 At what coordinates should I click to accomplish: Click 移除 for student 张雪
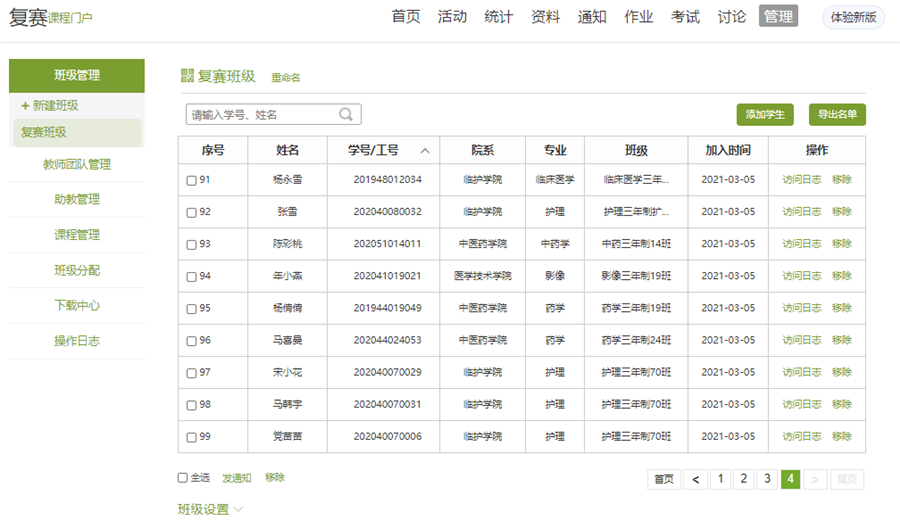point(841,212)
